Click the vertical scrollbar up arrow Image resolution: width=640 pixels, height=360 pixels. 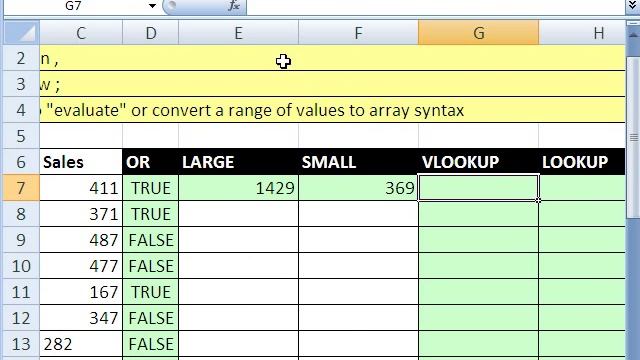tap(633, 35)
